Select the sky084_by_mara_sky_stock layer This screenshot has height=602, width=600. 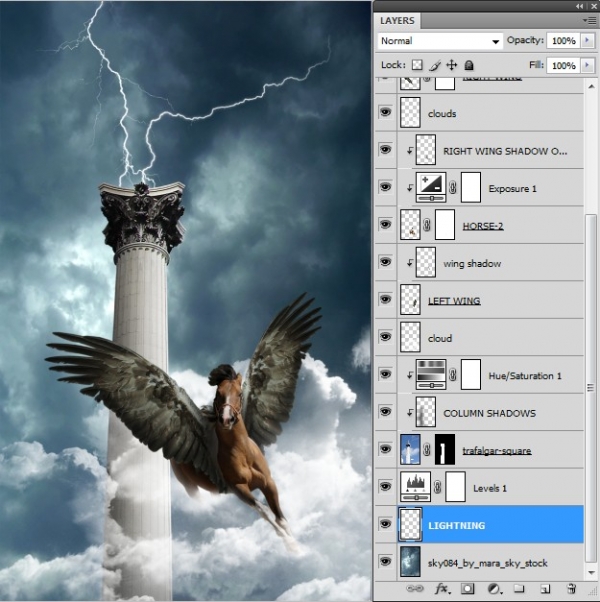point(488,563)
